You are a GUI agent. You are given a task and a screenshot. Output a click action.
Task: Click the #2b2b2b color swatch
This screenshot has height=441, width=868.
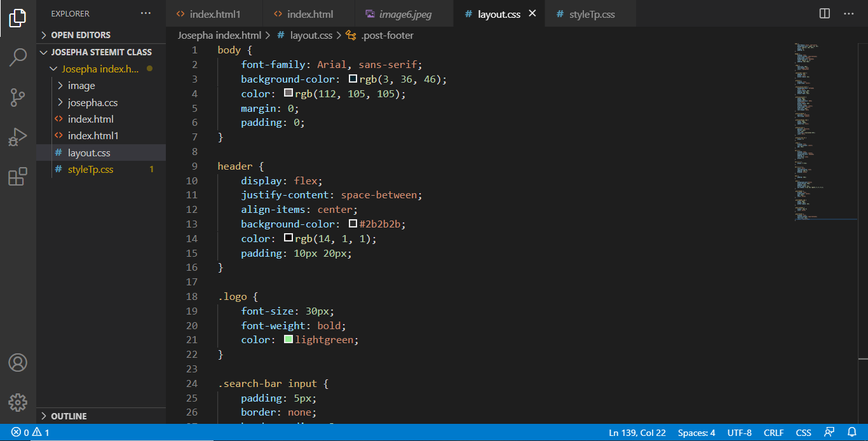[x=353, y=224]
